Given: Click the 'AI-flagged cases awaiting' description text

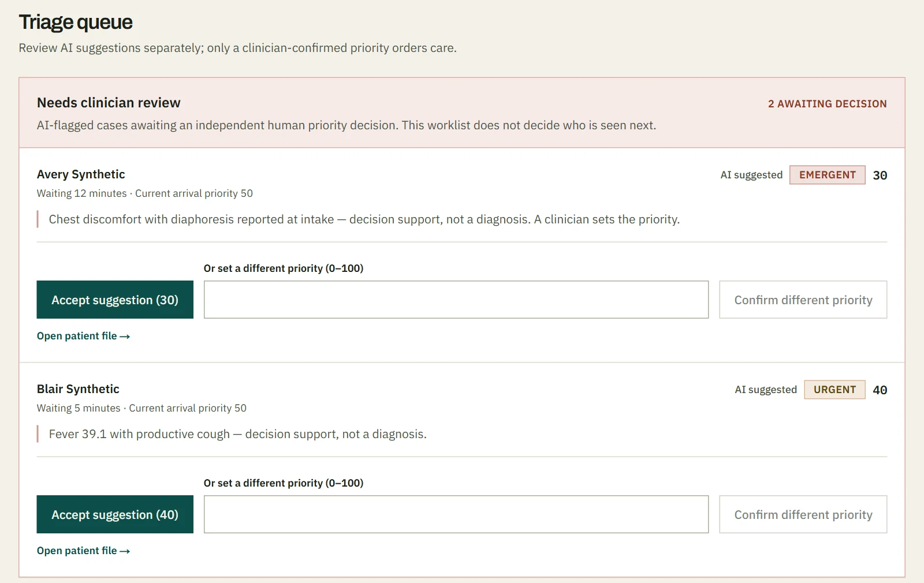Looking at the screenshot, I should 346,125.
